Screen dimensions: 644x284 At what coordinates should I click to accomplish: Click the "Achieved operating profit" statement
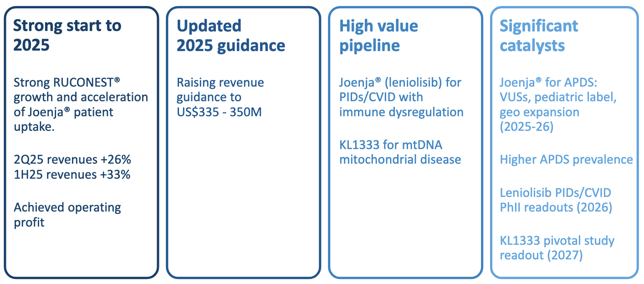tap(67, 215)
